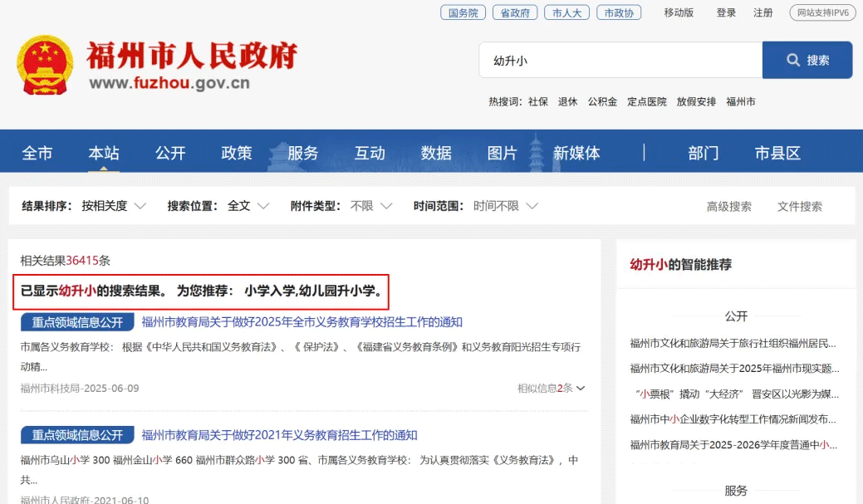Select the 公开 filter in smart recommendations
The height and width of the screenshot is (504, 863).
[736, 316]
